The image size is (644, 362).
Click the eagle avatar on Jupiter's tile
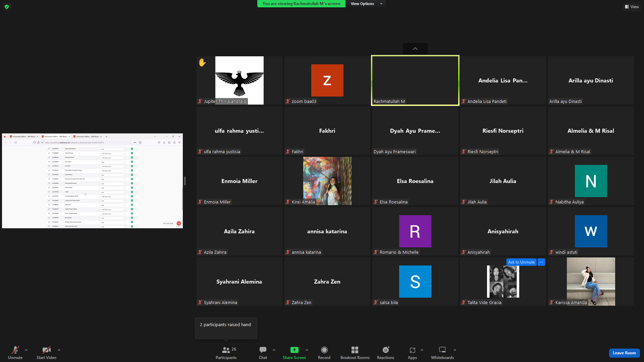click(x=239, y=80)
